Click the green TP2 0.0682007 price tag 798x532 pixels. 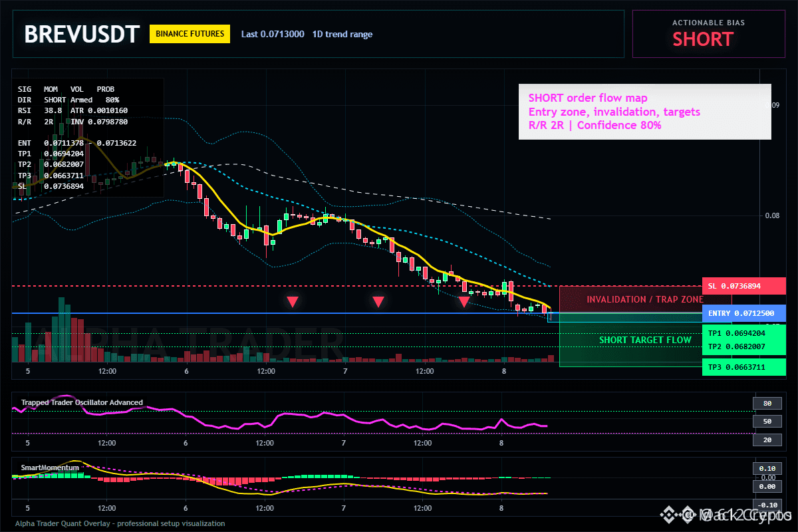coord(745,346)
